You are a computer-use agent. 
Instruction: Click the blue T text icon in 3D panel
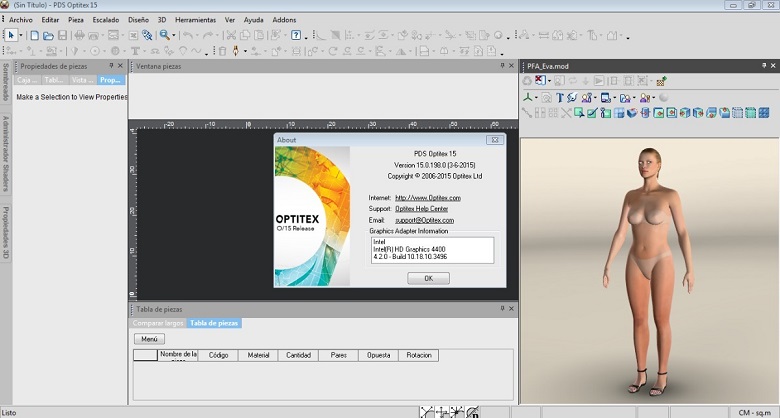560,98
